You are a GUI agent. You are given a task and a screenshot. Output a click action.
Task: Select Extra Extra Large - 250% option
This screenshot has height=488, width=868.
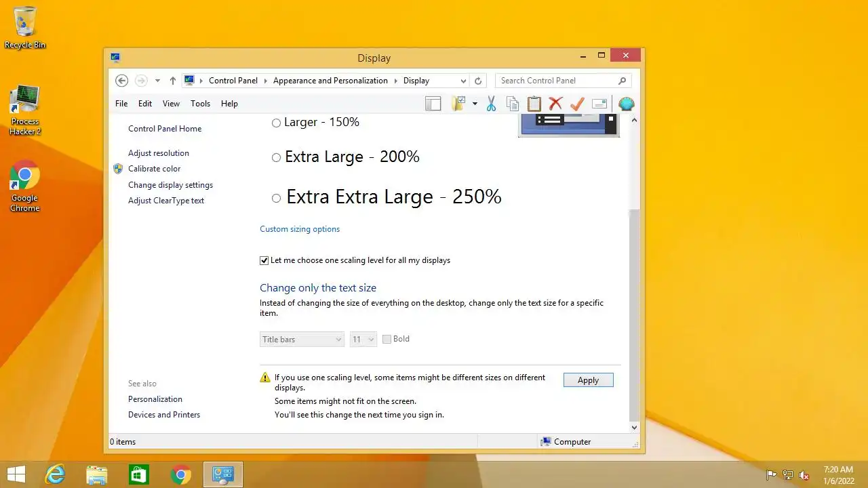[276, 198]
